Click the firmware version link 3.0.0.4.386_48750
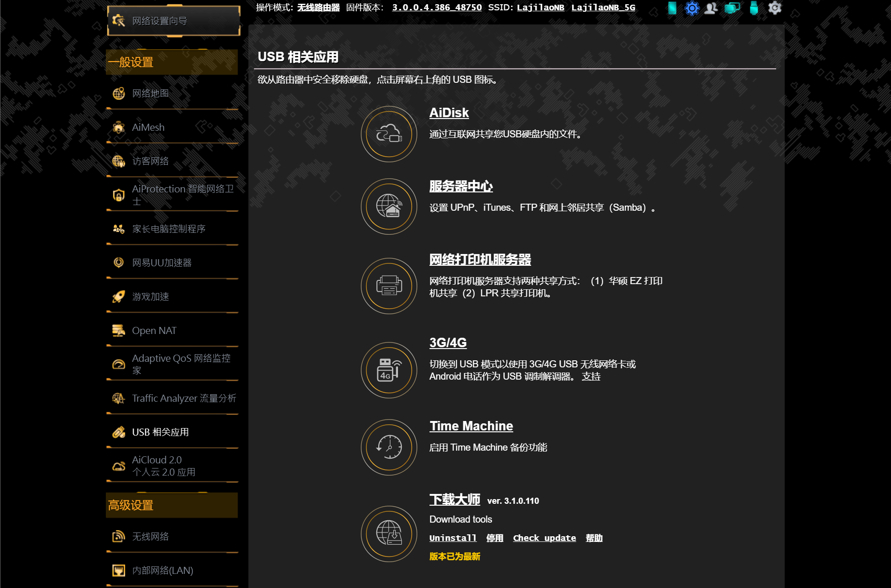 point(437,7)
